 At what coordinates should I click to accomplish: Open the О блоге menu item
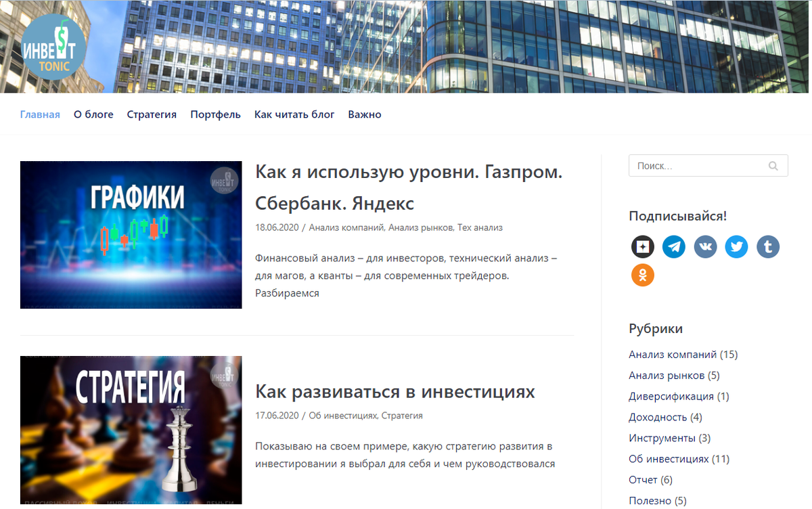click(93, 114)
